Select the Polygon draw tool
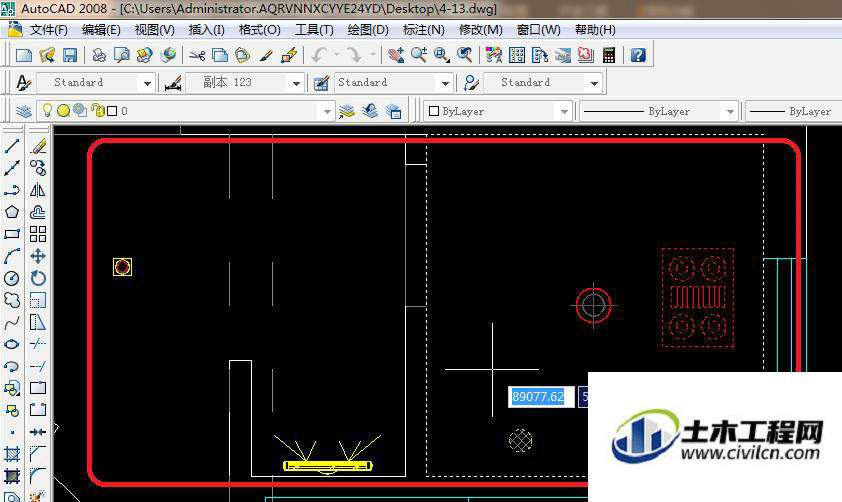The image size is (842, 502). tap(12, 212)
